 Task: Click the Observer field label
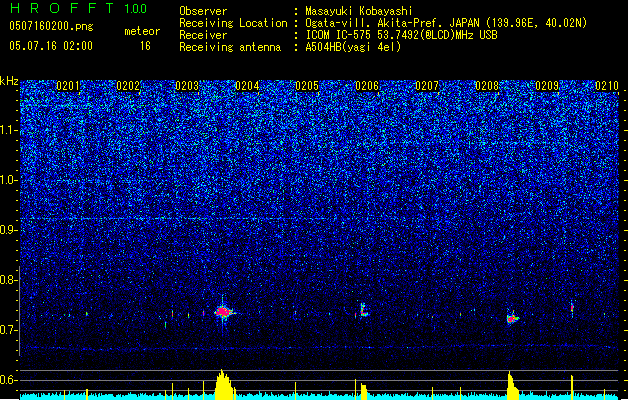coord(203,11)
